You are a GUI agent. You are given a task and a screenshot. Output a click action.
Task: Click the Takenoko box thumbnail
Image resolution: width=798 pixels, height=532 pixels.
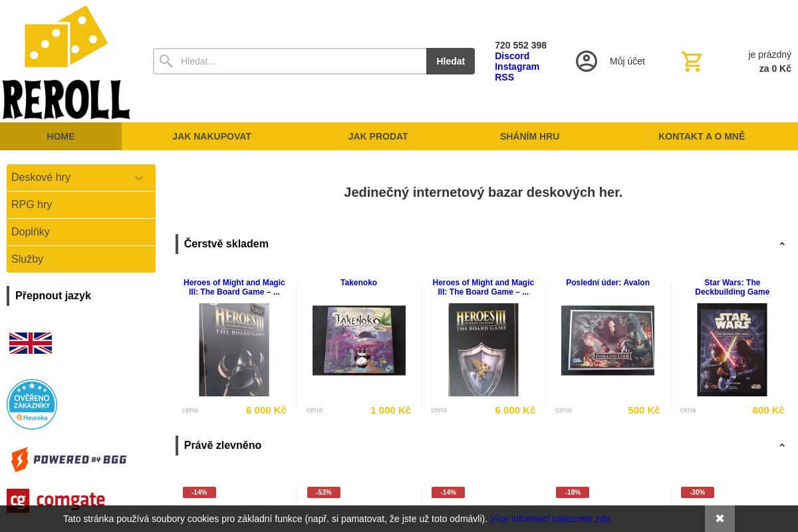pyautogui.click(x=359, y=340)
